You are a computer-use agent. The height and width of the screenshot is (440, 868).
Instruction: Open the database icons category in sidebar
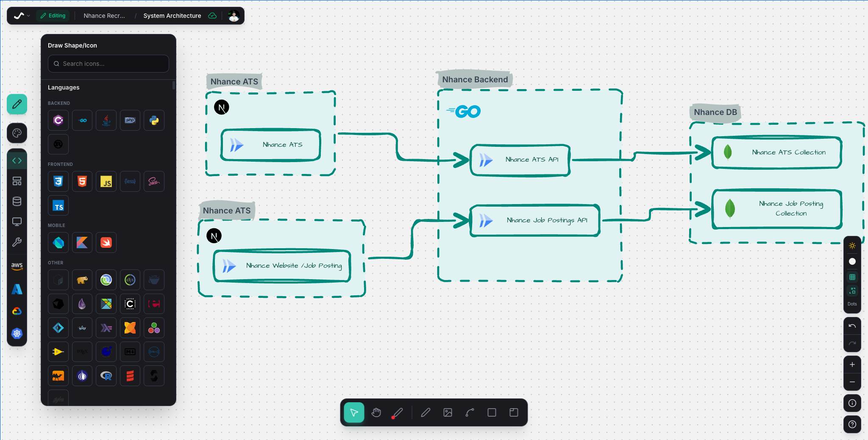tap(17, 202)
